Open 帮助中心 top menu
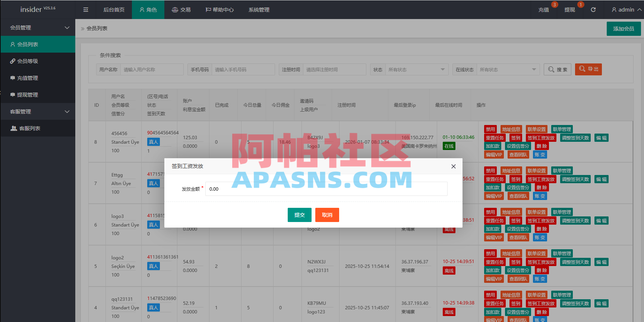Viewport: 644px width, 322px height. click(220, 10)
